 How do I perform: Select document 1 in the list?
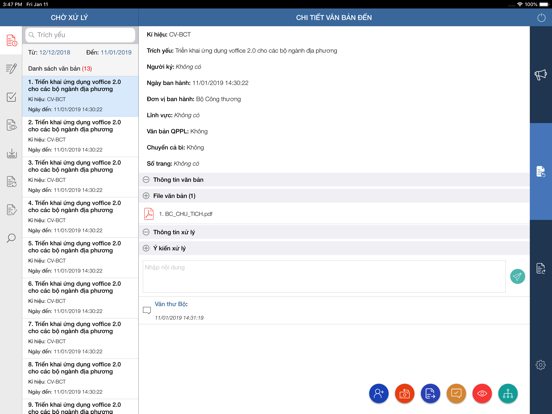80,96
